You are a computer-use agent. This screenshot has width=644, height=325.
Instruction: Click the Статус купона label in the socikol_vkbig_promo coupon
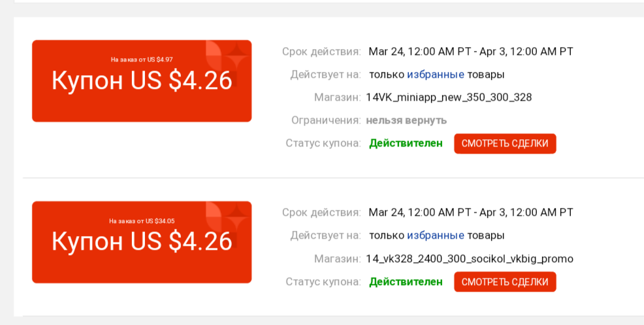click(323, 282)
